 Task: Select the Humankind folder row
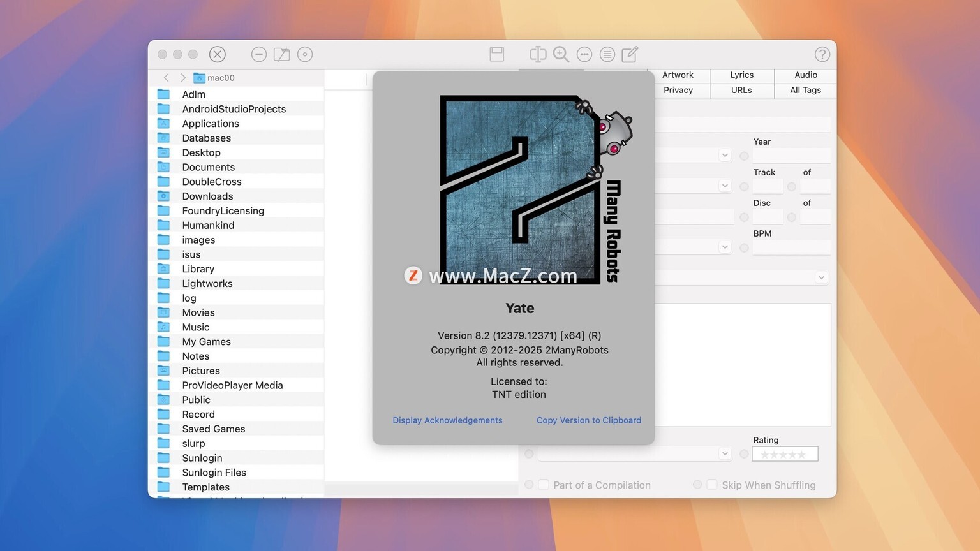[236, 225]
